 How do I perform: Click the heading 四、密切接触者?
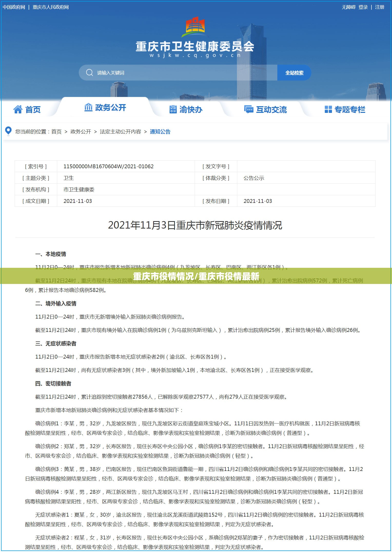(x=53, y=383)
